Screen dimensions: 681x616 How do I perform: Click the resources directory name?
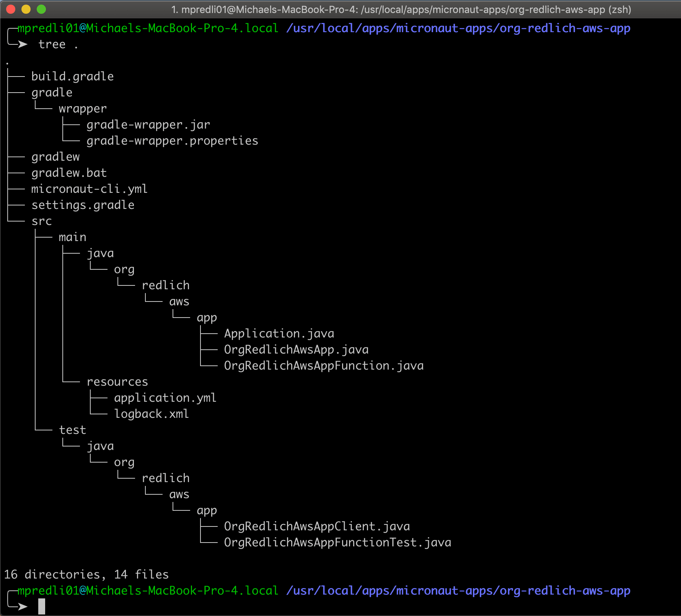117,382
